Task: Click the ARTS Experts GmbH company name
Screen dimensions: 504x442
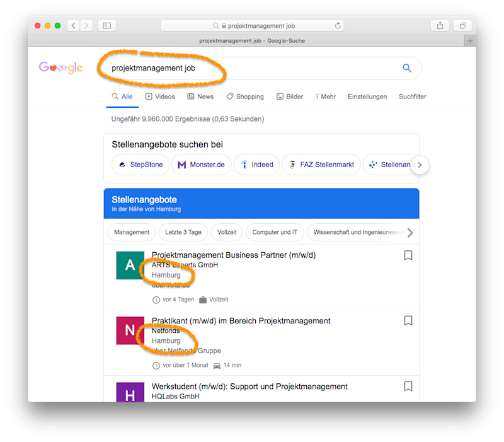Action: click(185, 265)
